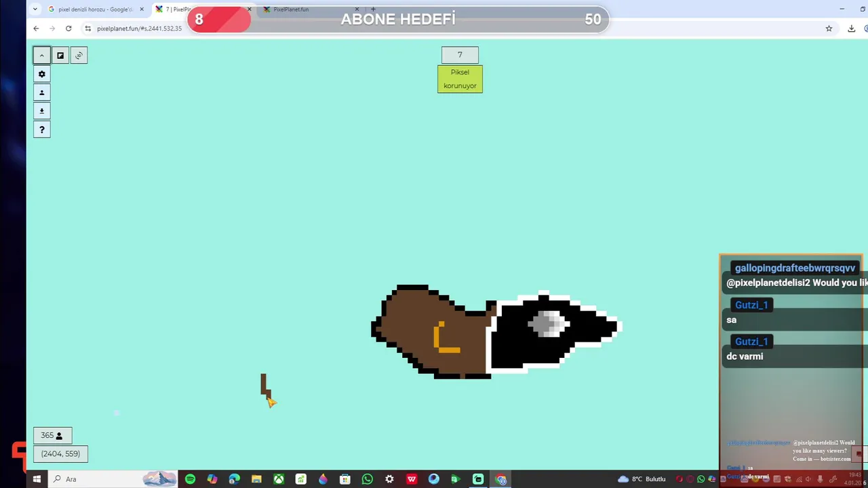868x488 pixels.
Task: Open Microsoft Store from the taskbar
Action: pos(345,479)
